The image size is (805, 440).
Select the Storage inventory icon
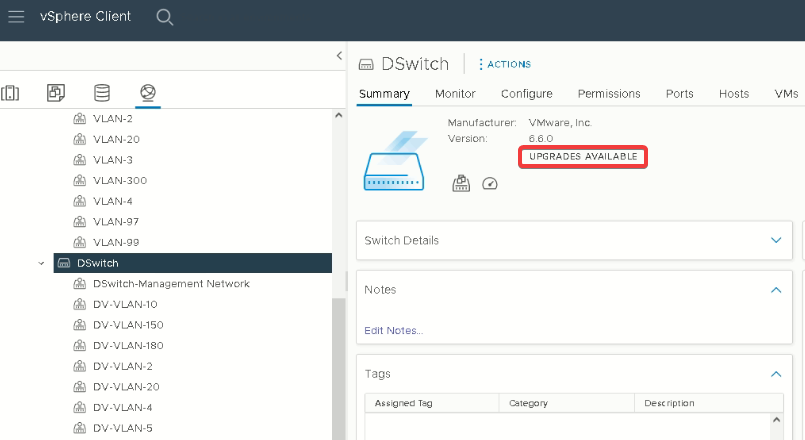coord(102,93)
